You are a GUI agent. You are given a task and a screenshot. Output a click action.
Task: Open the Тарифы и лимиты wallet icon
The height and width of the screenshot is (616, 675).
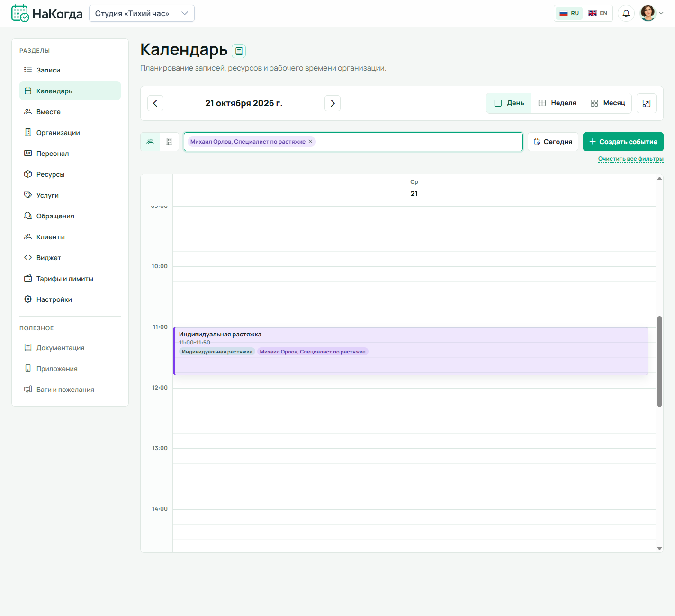click(28, 278)
